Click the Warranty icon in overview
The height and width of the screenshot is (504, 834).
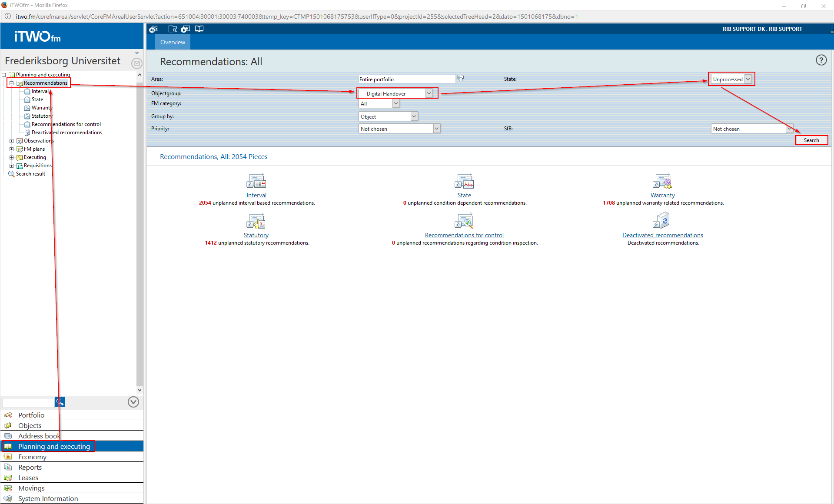(662, 181)
